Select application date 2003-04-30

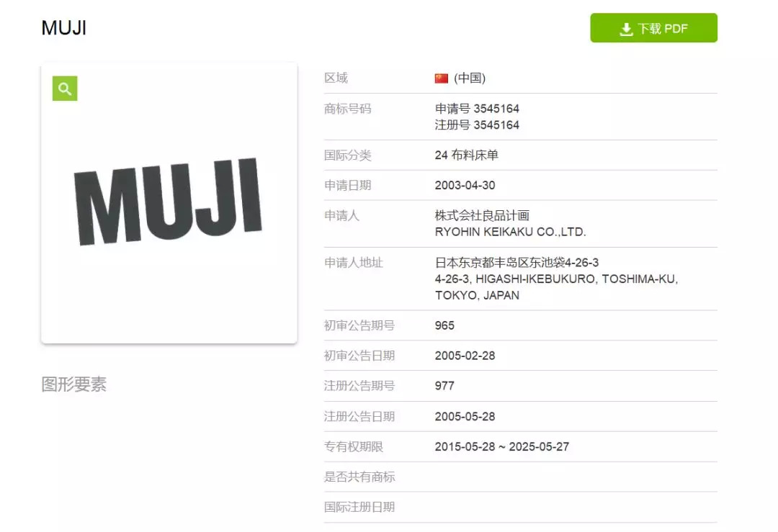pos(465,186)
